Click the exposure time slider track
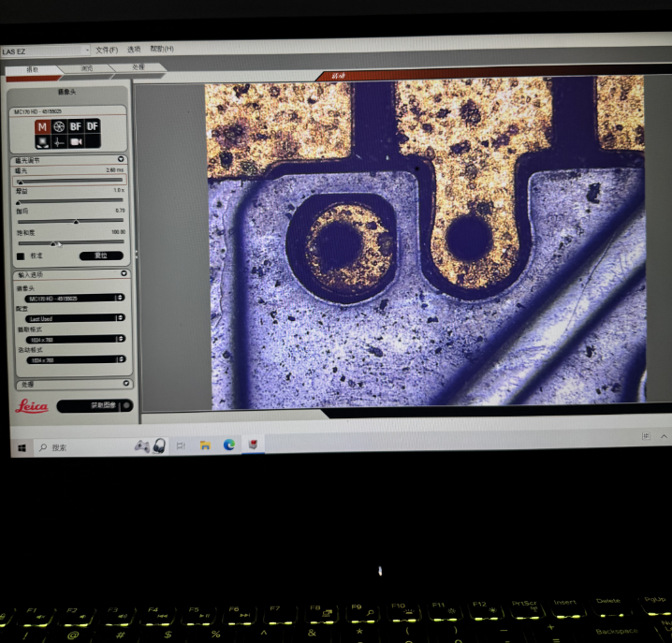Viewport: 672px width, 643px height. tap(69, 180)
